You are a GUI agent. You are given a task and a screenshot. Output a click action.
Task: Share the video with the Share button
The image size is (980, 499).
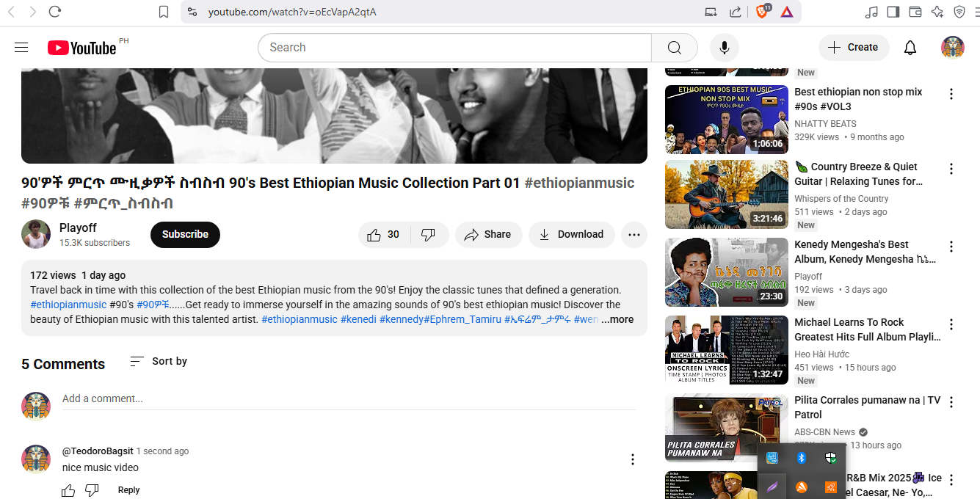[488, 235]
